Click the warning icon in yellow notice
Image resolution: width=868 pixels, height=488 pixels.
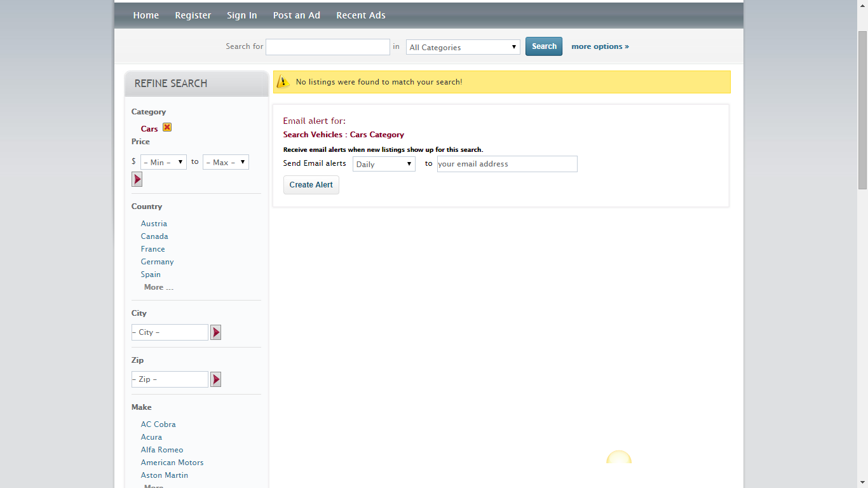[283, 82]
